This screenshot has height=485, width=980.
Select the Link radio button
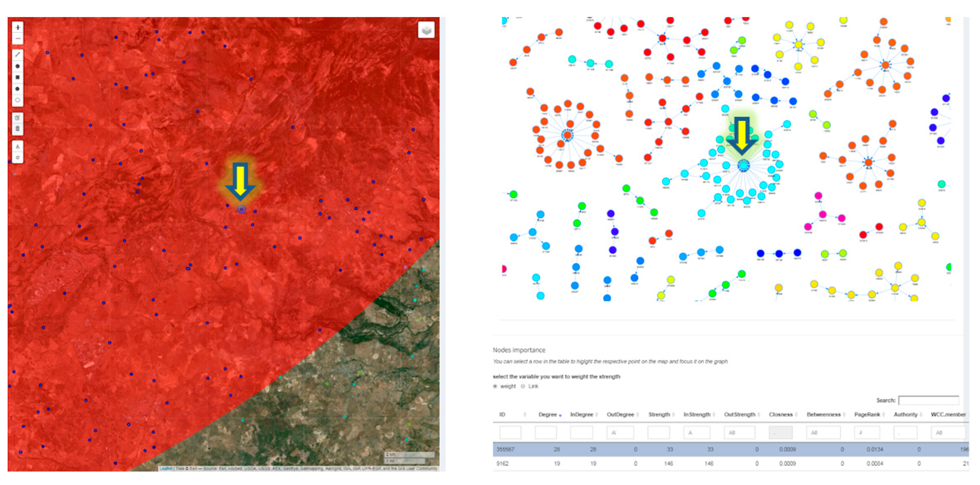[x=523, y=386]
